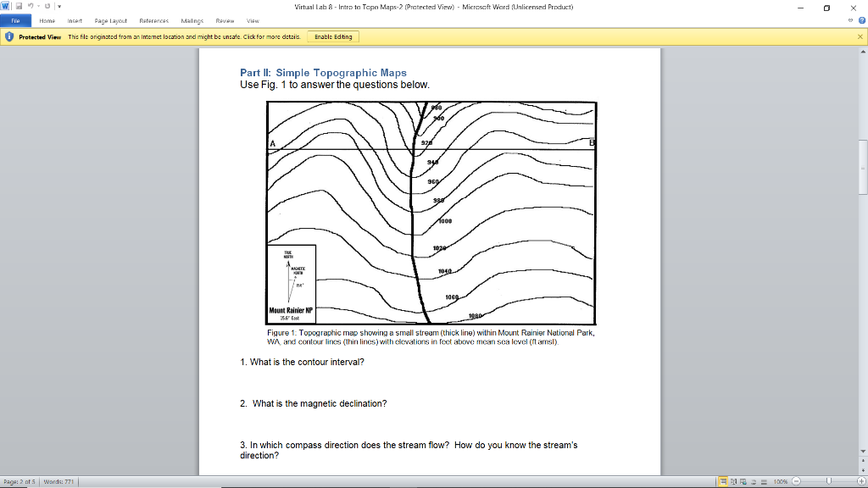868x488 pixels.
Task: Open Web Layout view
Action: tap(744, 480)
